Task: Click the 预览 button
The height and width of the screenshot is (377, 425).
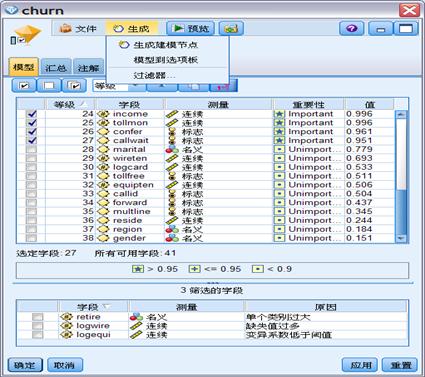Action: 191,29
